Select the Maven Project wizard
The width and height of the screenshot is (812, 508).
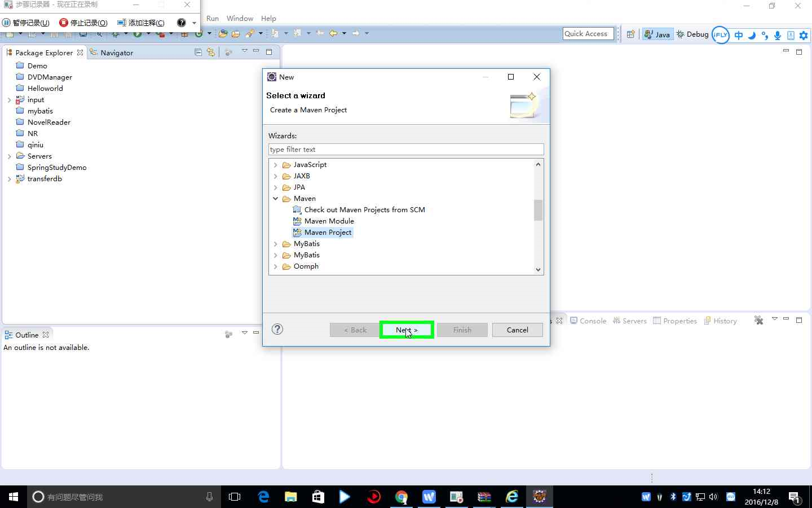point(323,233)
